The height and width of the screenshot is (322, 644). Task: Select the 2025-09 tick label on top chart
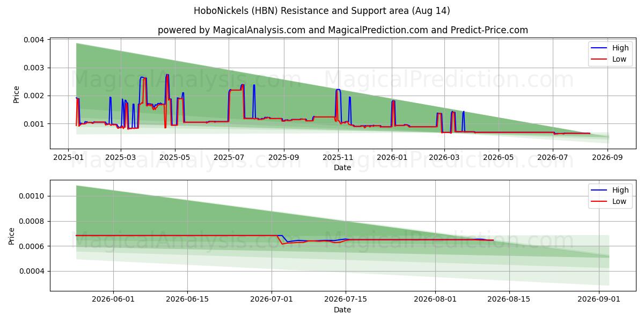(283, 158)
